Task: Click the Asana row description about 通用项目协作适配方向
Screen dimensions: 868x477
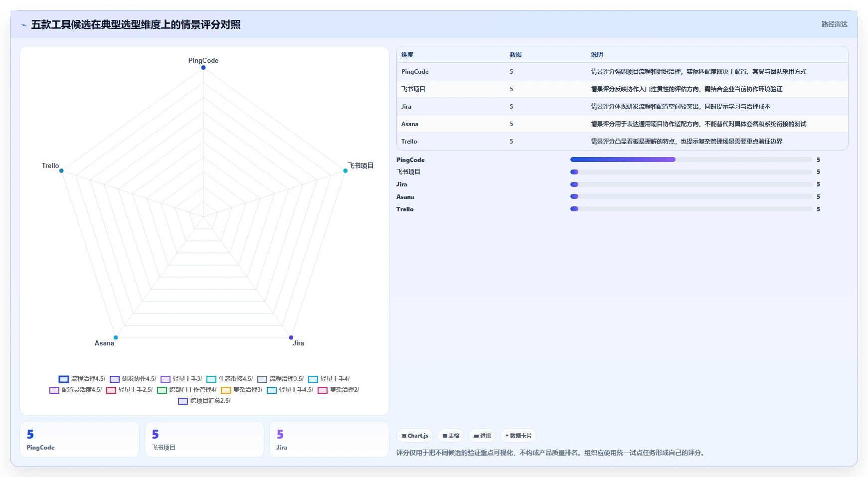Action: click(698, 124)
